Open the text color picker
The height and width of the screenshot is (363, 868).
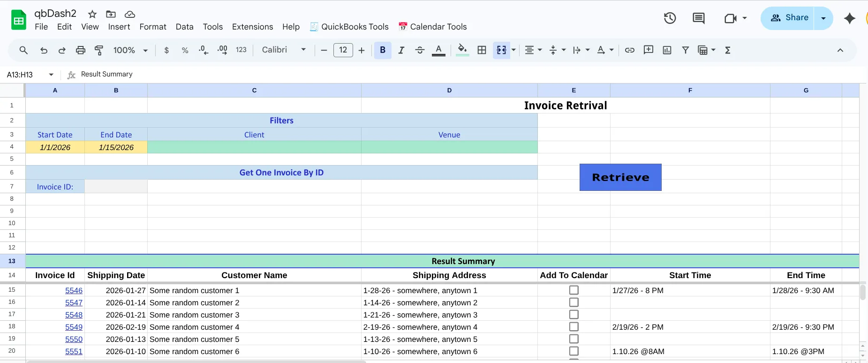point(438,50)
